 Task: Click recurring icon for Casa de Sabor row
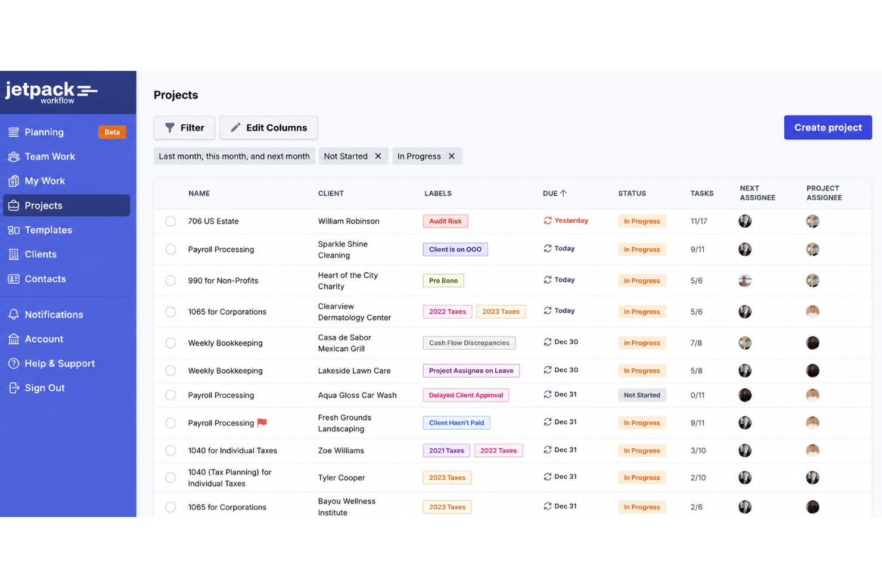[x=548, y=342]
